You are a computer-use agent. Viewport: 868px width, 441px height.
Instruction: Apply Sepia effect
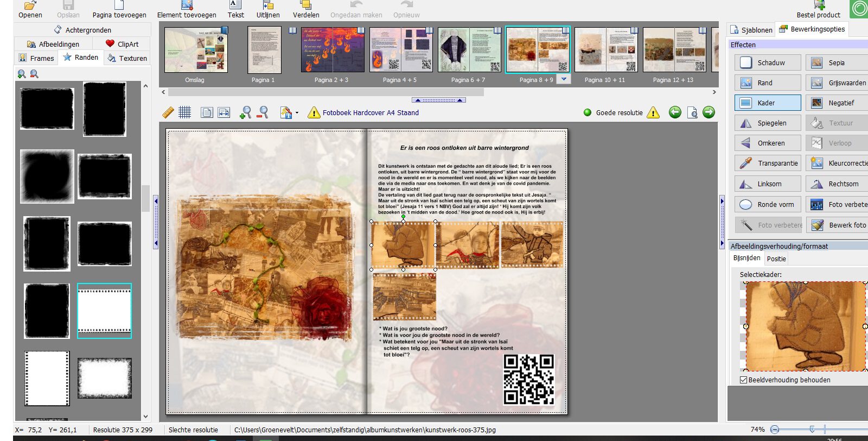(837, 62)
